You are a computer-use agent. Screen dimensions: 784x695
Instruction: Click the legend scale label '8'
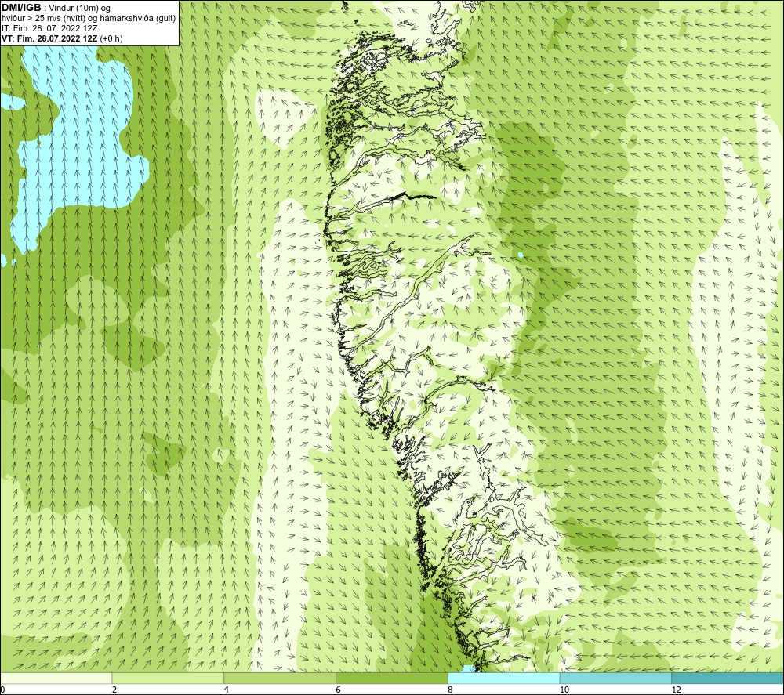point(451,690)
